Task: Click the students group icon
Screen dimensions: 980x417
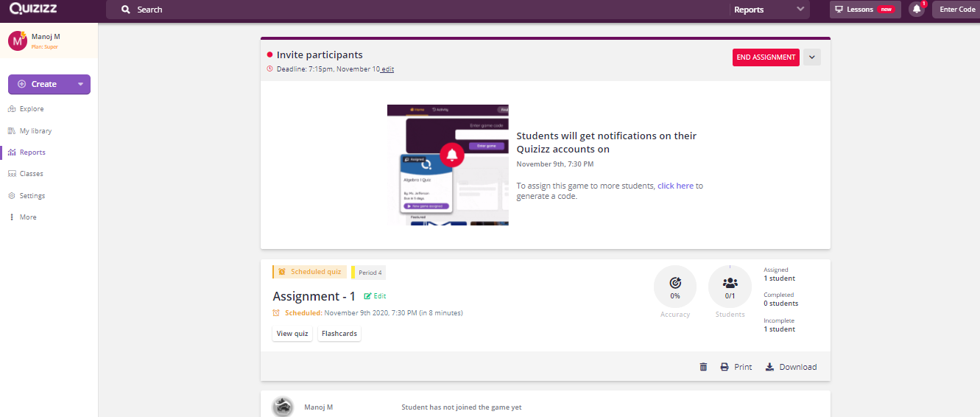Action: click(x=730, y=283)
